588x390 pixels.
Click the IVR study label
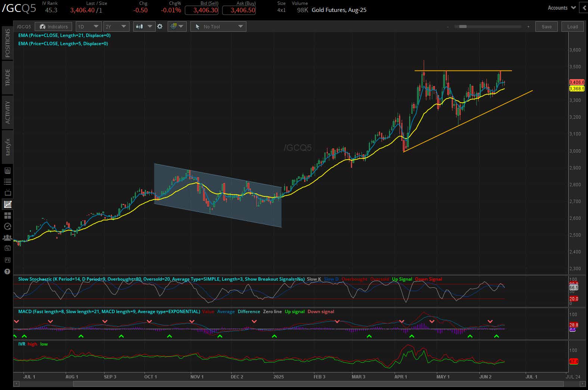pyautogui.click(x=22, y=344)
